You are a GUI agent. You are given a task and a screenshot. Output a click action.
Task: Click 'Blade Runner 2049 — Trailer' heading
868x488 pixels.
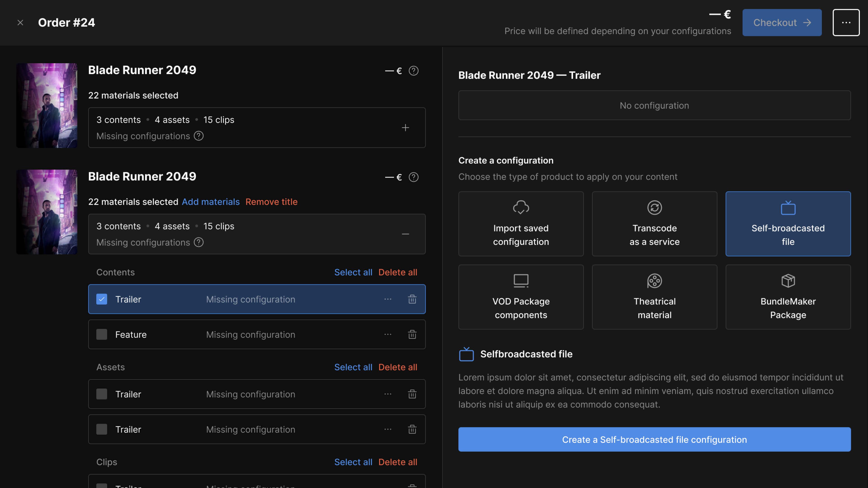529,75
